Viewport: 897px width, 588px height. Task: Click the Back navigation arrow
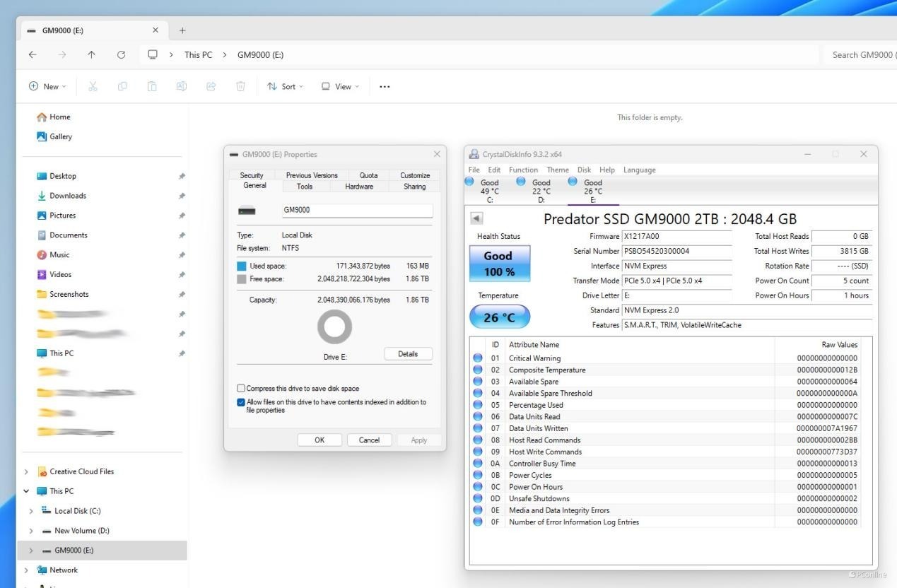pos(33,54)
